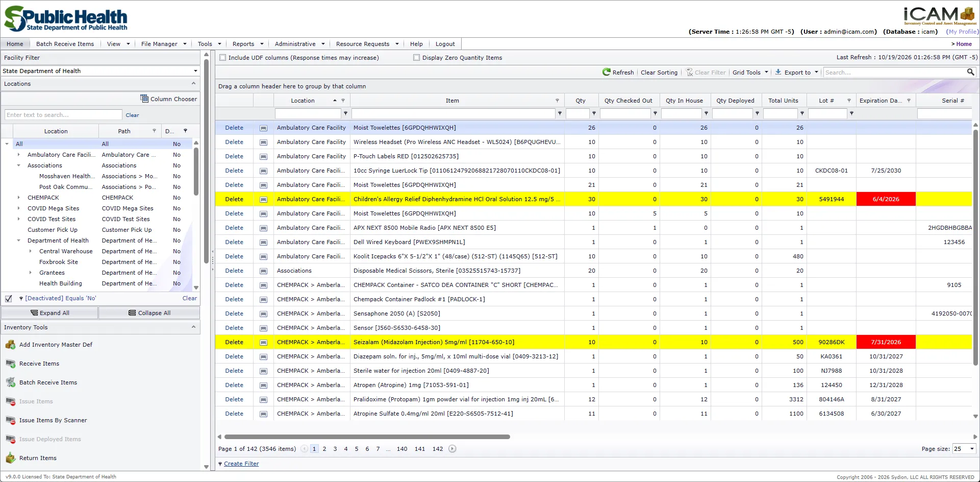The height and width of the screenshot is (482, 980).
Task: Click the Batch Receive Items tool icon
Action: tap(10, 382)
